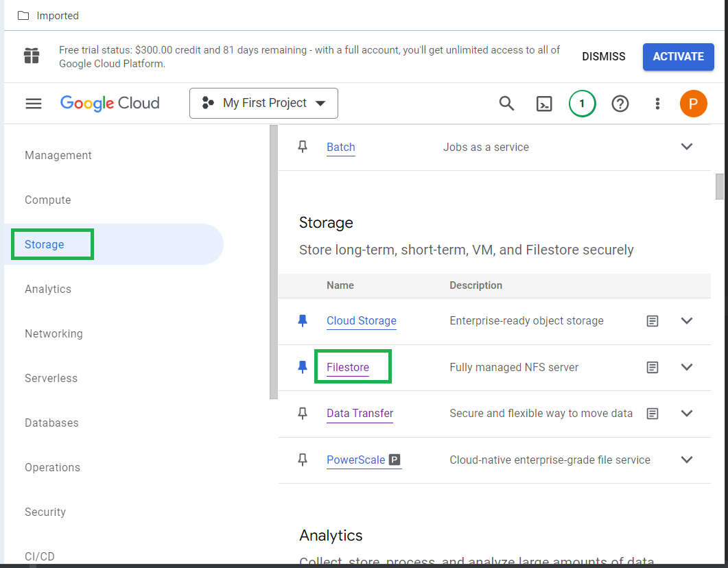Click 'Secure and flexible way to move data' text

click(x=541, y=413)
